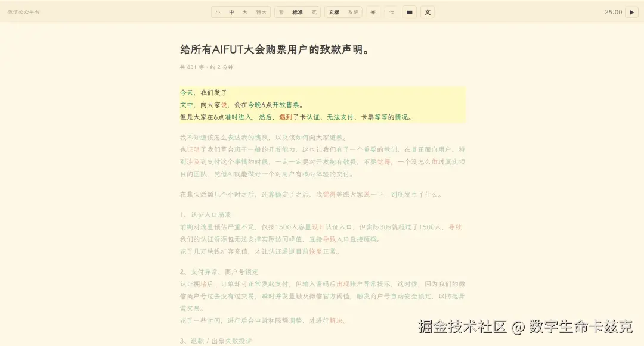Click the black square dark theme icon

tap(409, 12)
